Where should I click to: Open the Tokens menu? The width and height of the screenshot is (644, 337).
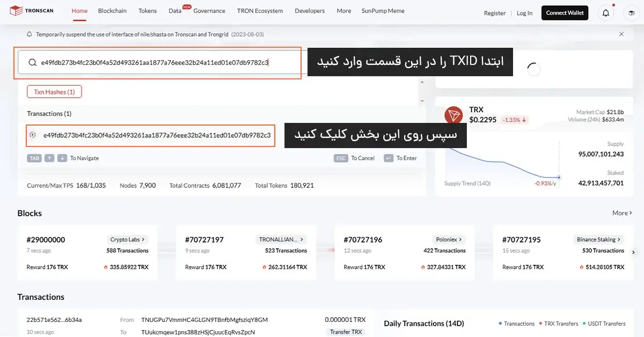click(148, 11)
